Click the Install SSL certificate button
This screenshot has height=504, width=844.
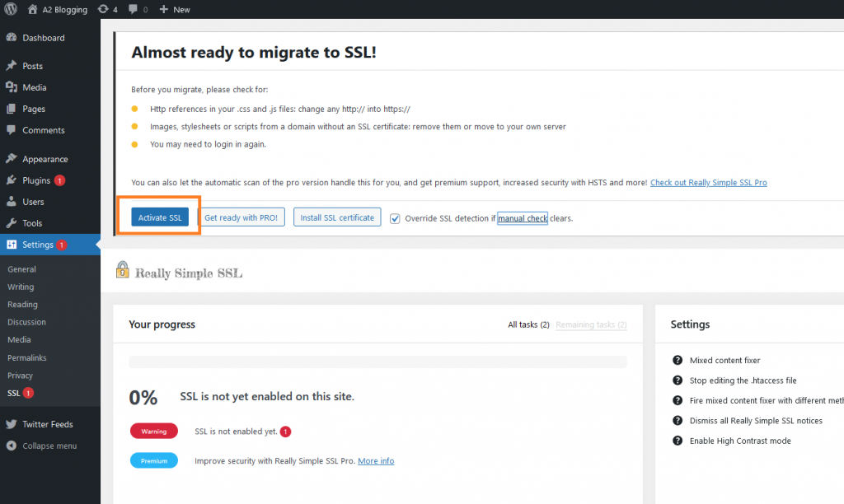click(x=337, y=217)
